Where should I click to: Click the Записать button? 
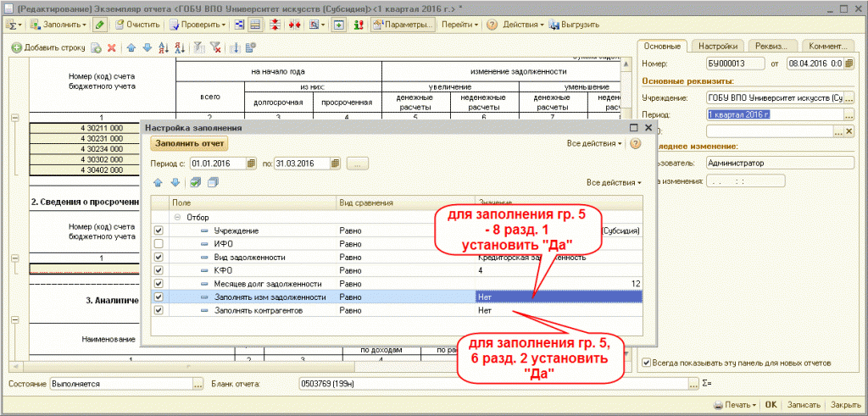coord(804,405)
